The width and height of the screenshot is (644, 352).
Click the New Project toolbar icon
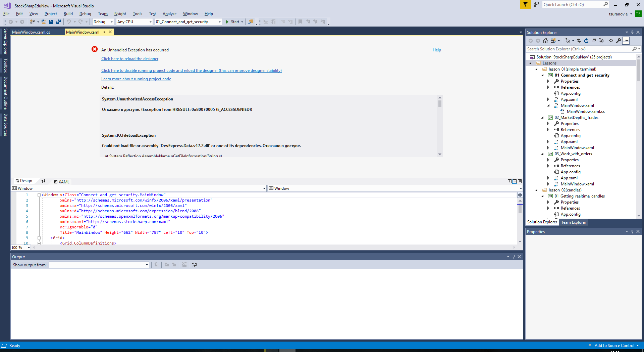(32, 22)
